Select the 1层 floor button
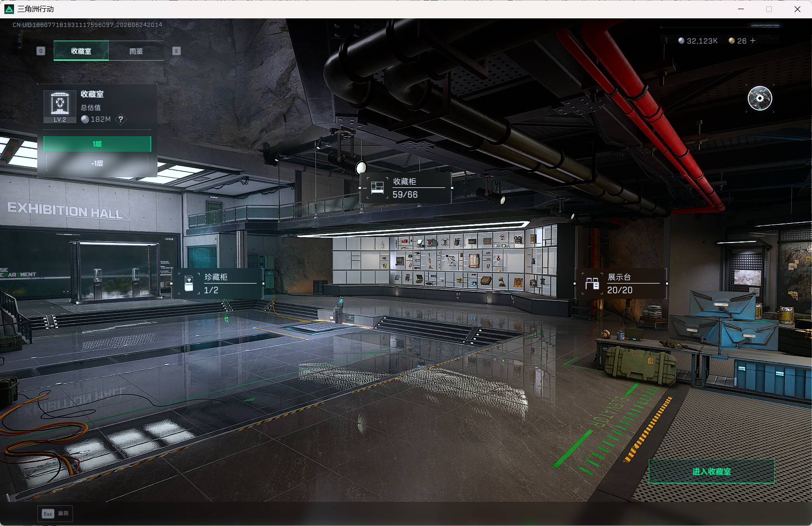This screenshot has height=526, width=812. click(x=97, y=144)
